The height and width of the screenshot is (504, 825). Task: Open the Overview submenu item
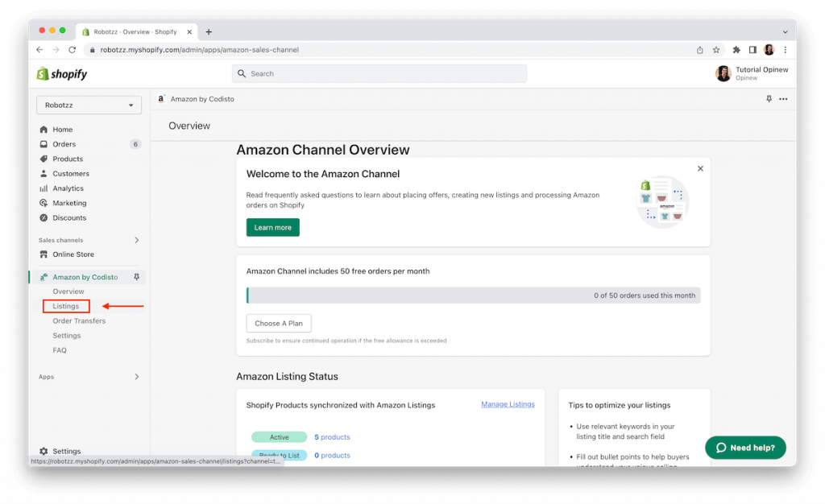point(68,291)
